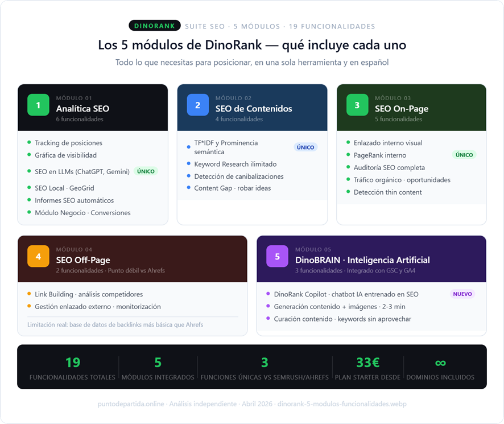Click the ÚNICO badge next to SEO en LLMs
The image size is (504, 424).
pyautogui.click(x=146, y=171)
